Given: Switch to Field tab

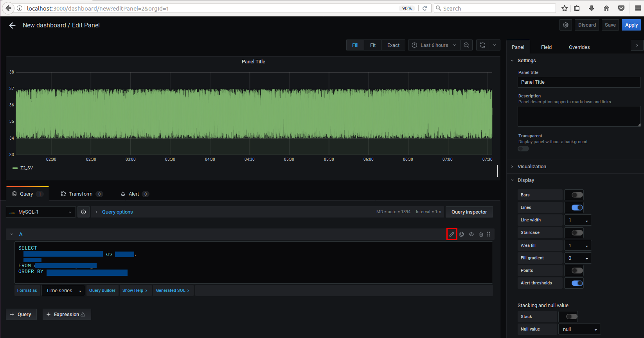Looking at the screenshot, I should coord(546,47).
